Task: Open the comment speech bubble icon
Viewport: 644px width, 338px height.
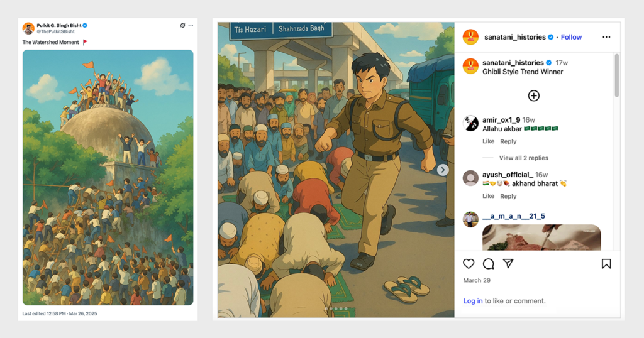Action: (x=488, y=264)
